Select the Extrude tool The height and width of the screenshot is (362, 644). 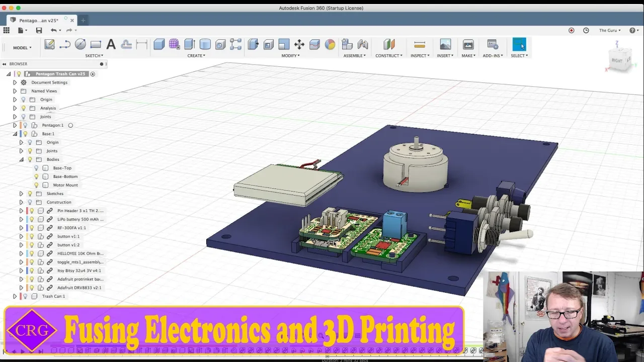(x=190, y=44)
